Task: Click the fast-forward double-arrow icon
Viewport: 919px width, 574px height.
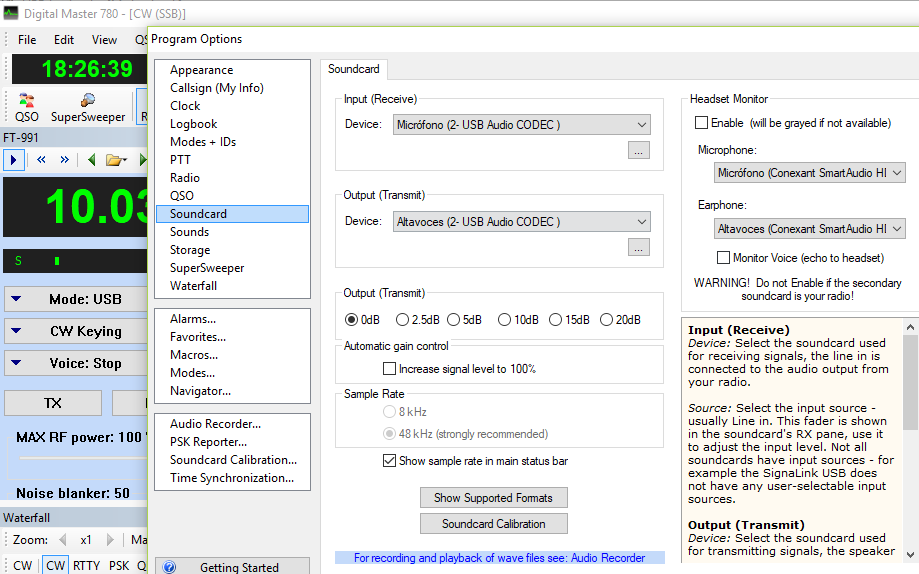Action: tap(64, 159)
